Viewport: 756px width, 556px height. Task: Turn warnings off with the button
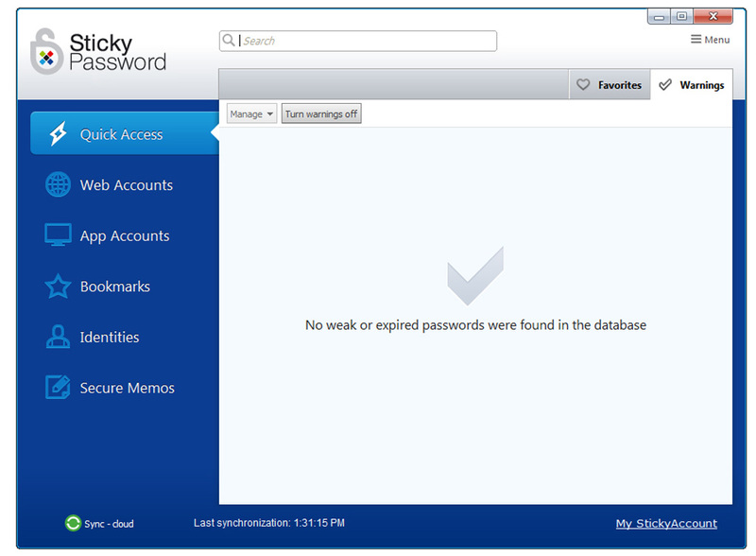(x=321, y=113)
